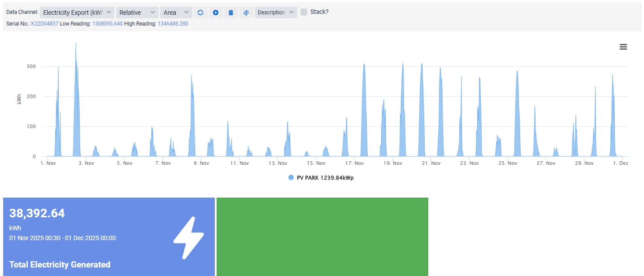
Task: Click the high reading value 1346488.280
Action: pyautogui.click(x=173, y=24)
